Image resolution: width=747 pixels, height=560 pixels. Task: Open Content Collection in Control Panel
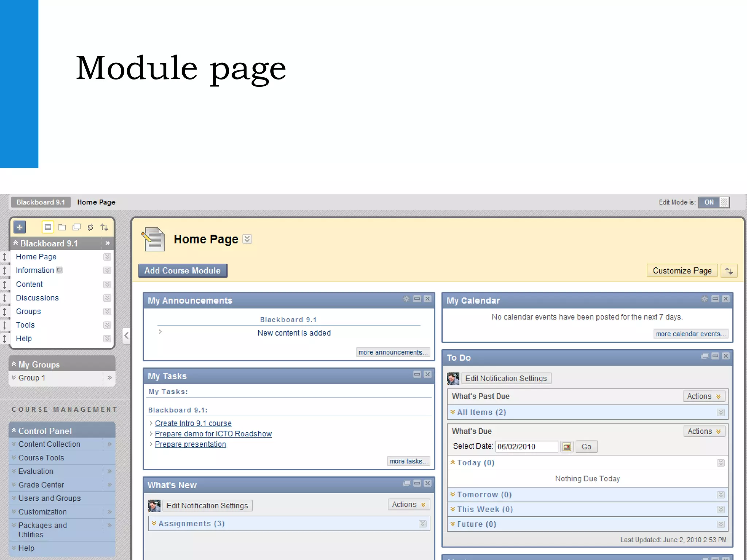(x=49, y=444)
